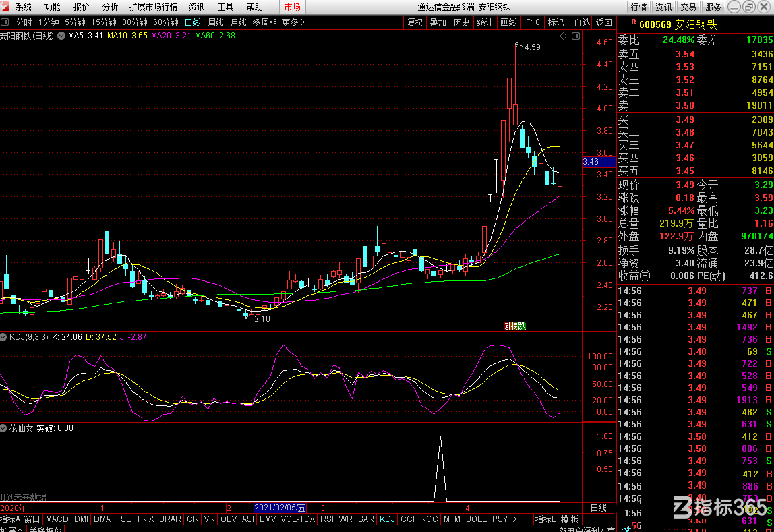The height and width of the screenshot is (532, 774).
Task: Toggle the right info panel icon above the chart
Action: click(576, 36)
